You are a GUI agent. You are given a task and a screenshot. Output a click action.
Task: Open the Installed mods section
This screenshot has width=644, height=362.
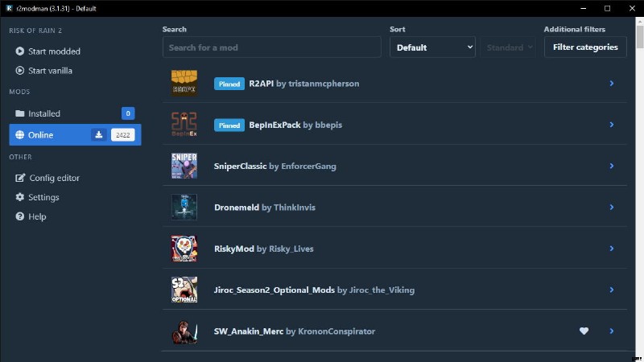click(75, 113)
